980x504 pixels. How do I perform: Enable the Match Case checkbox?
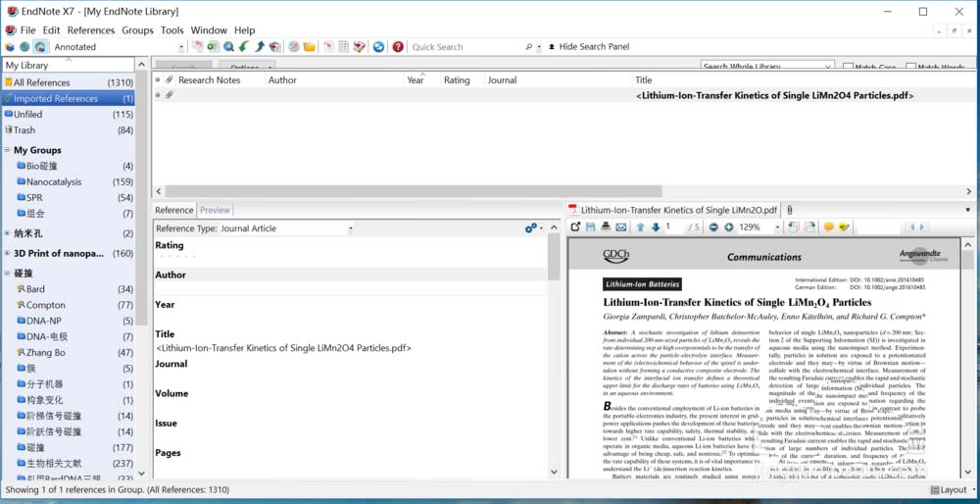pos(848,67)
